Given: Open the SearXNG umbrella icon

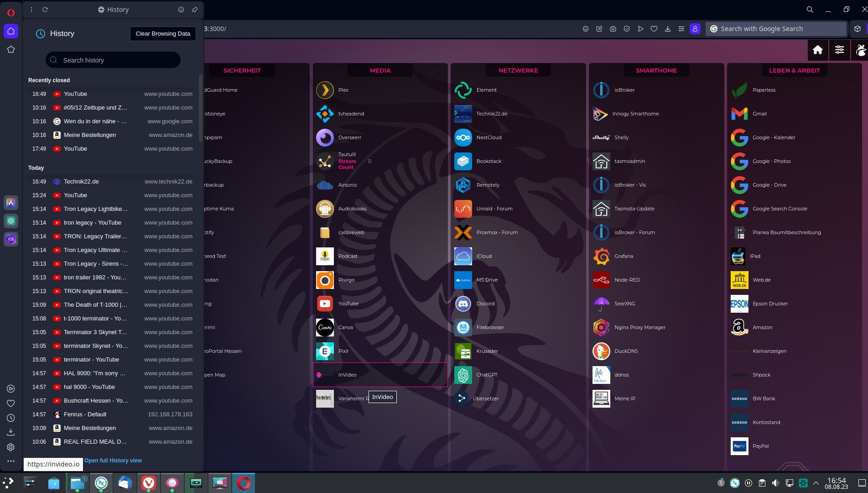Looking at the screenshot, I should pyautogui.click(x=601, y=304).
